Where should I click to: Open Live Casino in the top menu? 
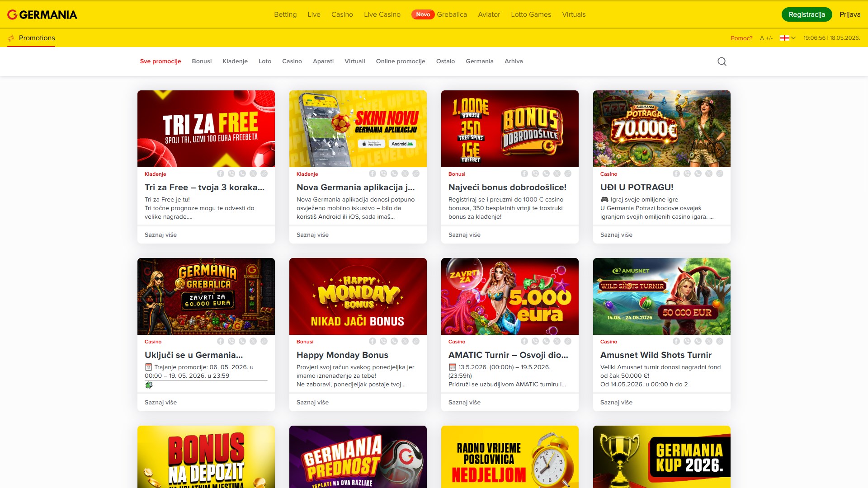click(382, 14)
